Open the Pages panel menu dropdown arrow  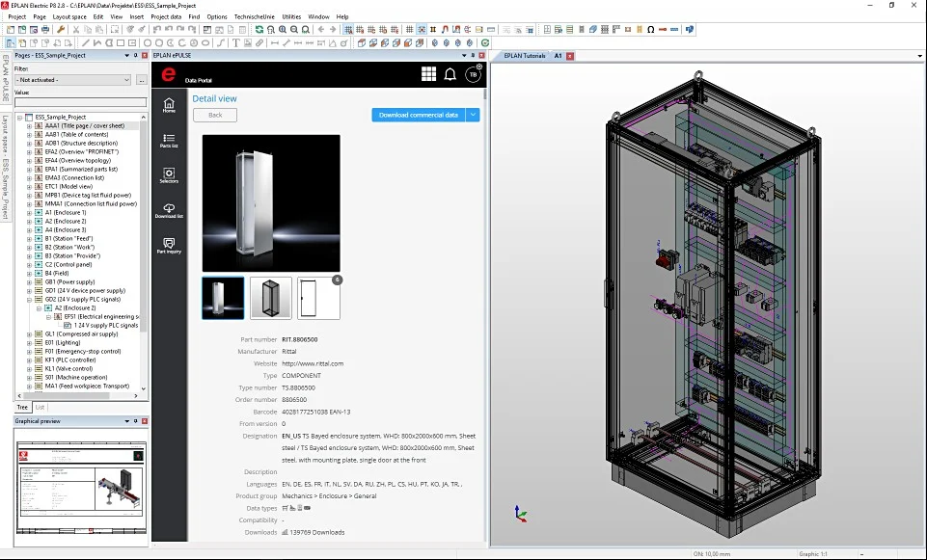[126, 56]
